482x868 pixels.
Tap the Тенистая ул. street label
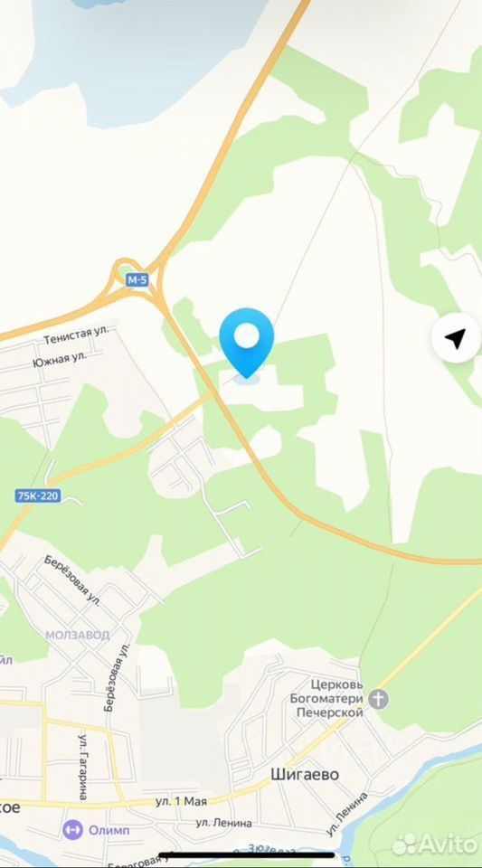pos(77,335)
